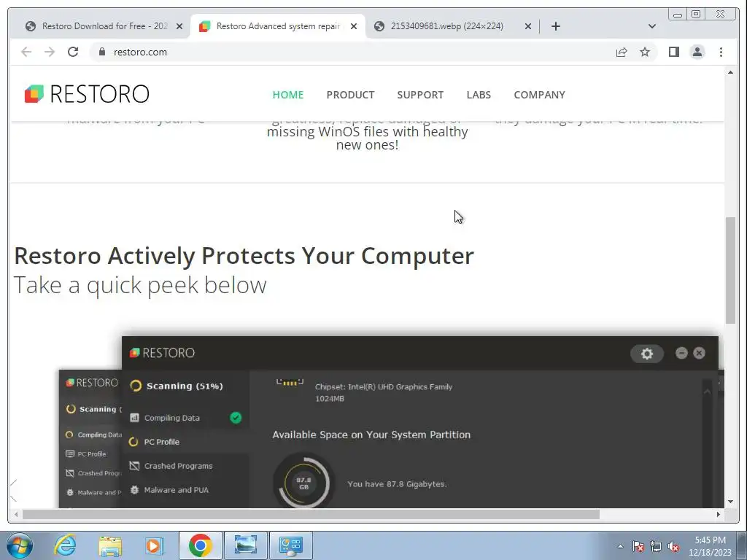Screen dimensions: 747x560
Task: Click the Scanning (51%) status spinner
Action: 136,386
